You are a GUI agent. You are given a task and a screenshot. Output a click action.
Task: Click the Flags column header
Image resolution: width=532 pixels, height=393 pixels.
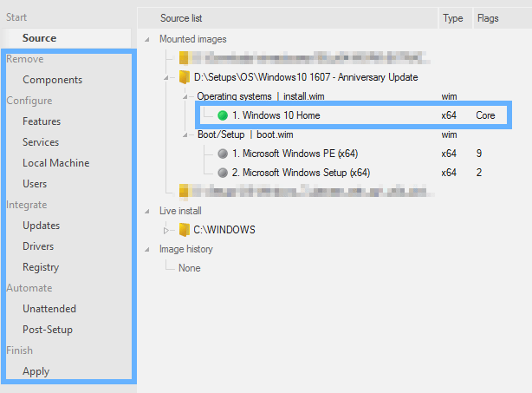(x=503, y=18)
